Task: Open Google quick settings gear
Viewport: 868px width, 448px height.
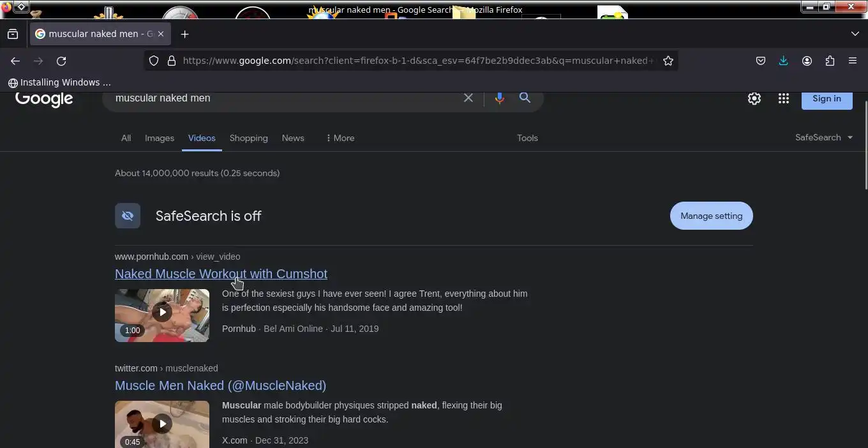Action: [754, 98]
